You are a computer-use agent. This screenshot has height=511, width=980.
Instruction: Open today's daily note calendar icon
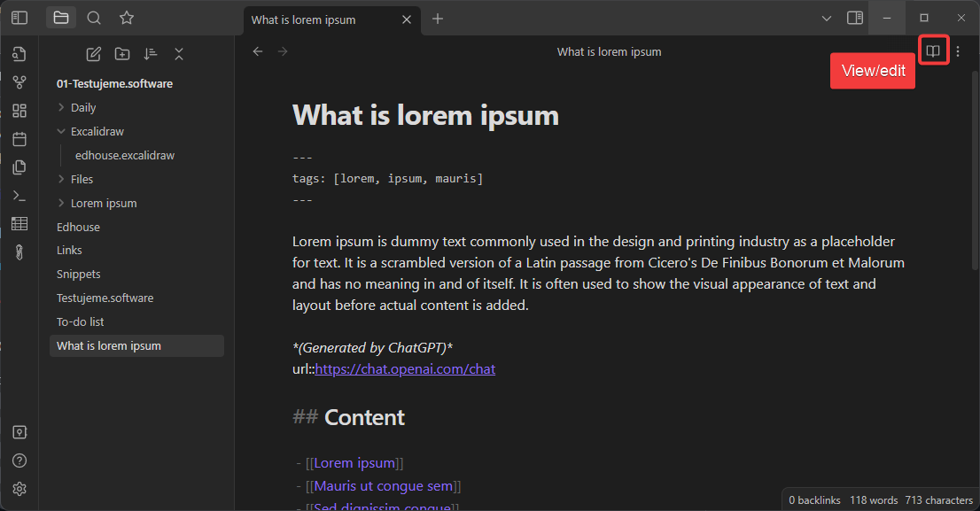[x=19, y=139]
